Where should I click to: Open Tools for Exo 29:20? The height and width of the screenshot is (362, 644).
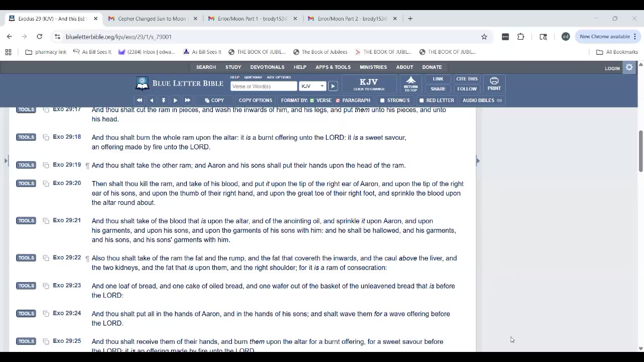click(26, 184)
